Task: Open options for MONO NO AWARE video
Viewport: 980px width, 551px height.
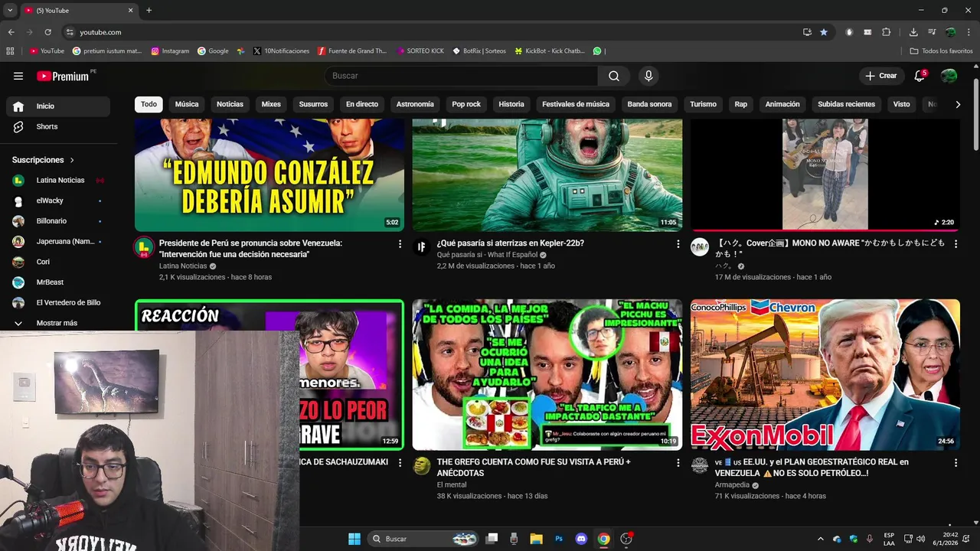Action: point(955,243)
